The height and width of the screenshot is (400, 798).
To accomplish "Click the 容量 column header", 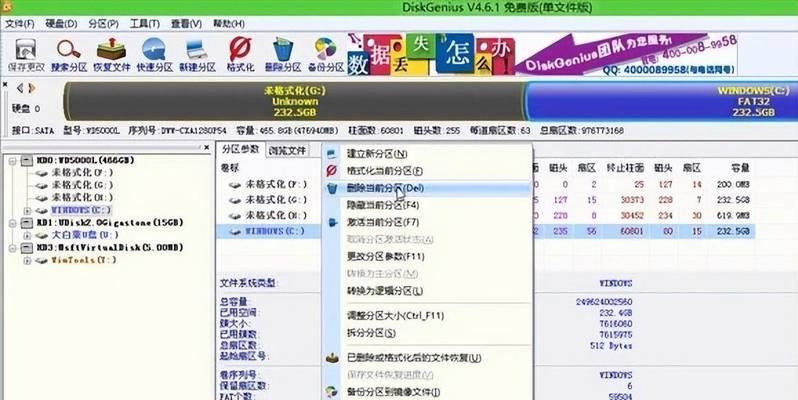I will 740,168.
